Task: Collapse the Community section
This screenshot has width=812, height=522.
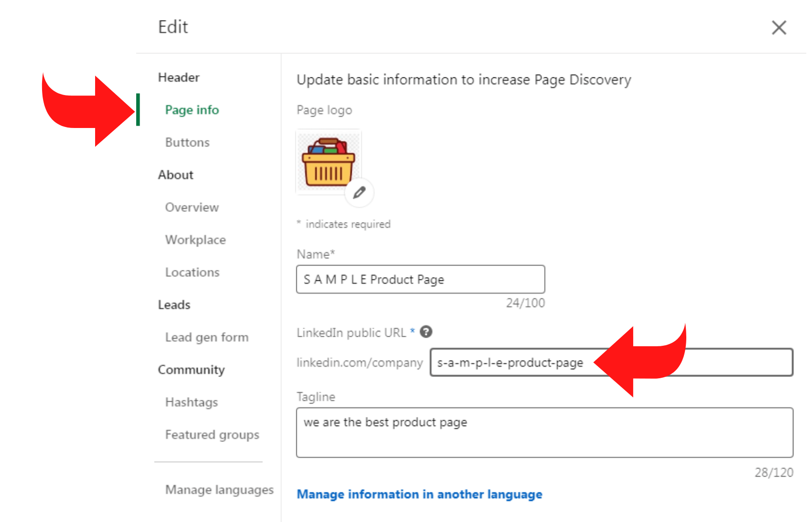Action: click(x=191, y=370)
